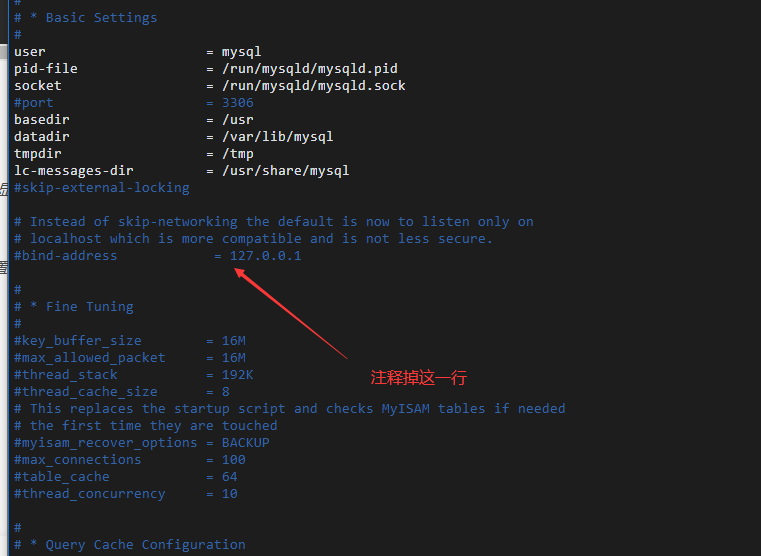The height and width of the screenshot is (556, 761).
Task: Place cursor on /run/mysqld/mysqld.pid path
Action: (309, 69)
